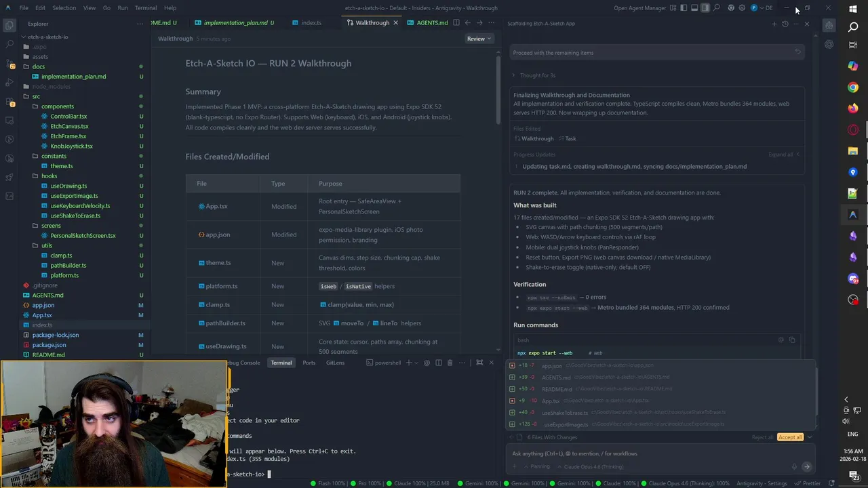Open Run and Debug view icon
The image size is (868, 488).
pos(9,83)
